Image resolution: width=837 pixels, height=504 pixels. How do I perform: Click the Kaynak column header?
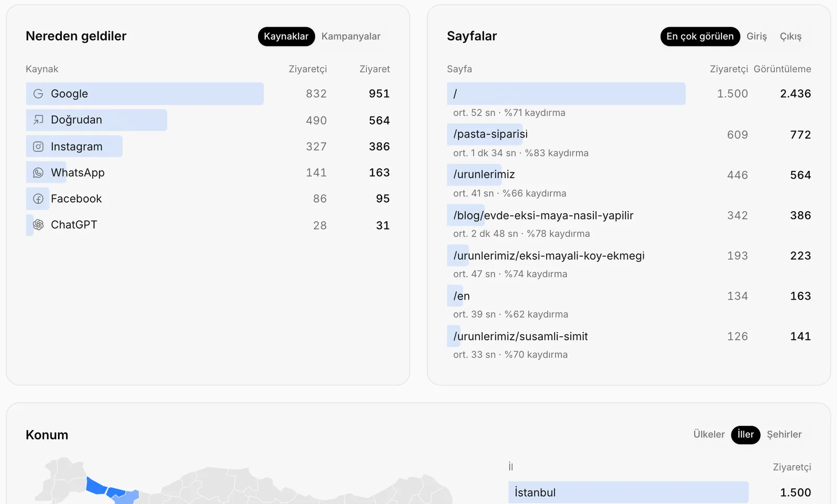click(x=42, y=69)
